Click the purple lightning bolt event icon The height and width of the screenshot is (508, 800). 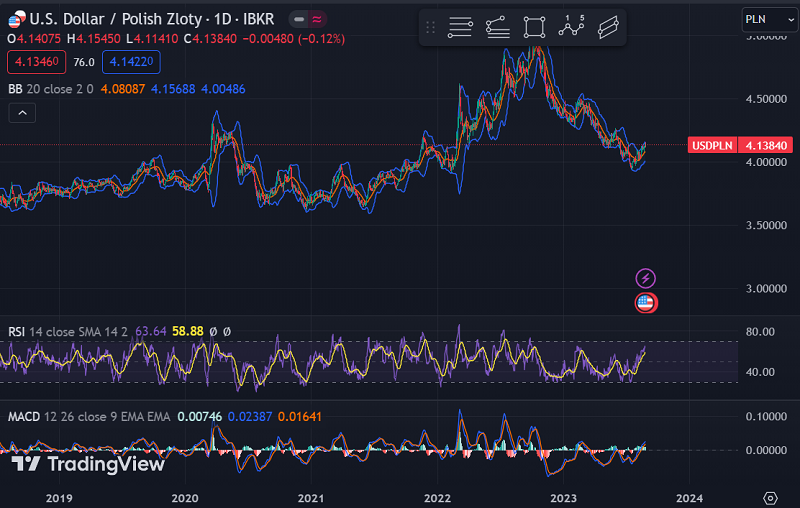click(646, 277)
